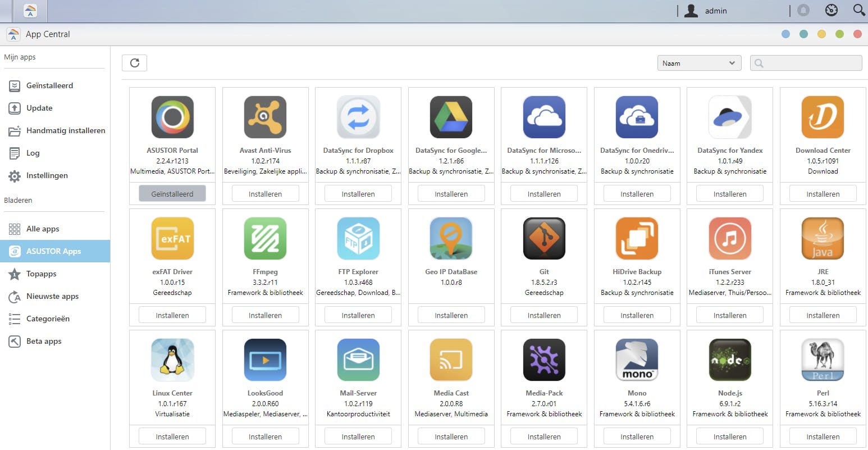Open the admin user menu
This screenshot has height=450, width=868.
click(x=706, y=11)
